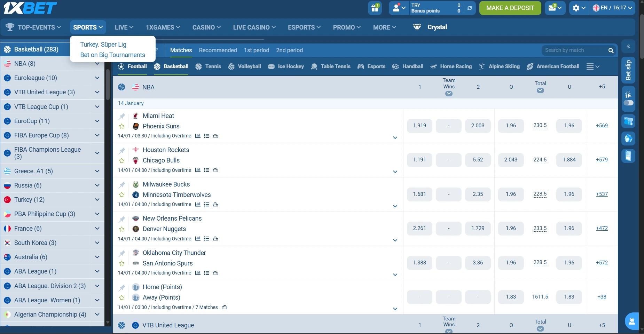Expand extra markets for Oklahoma City Thunder game
The height and width of the screenshot is (334, 644).
(395, 275)
